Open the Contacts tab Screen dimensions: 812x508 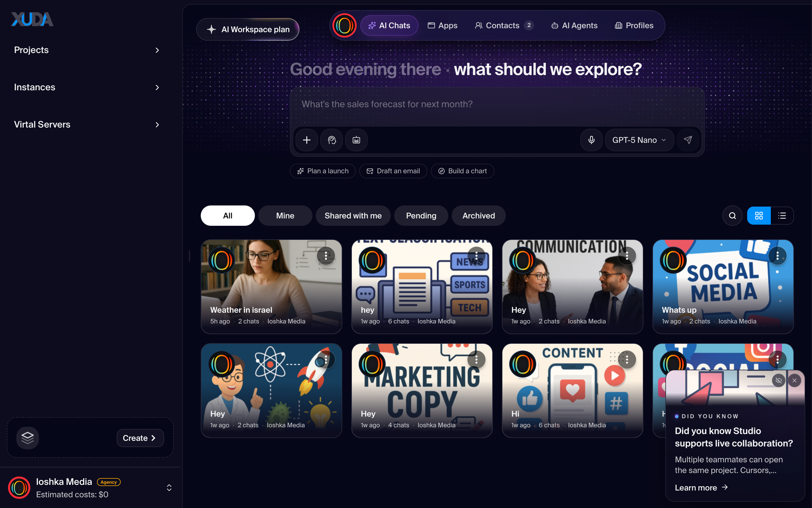(504, 25)
